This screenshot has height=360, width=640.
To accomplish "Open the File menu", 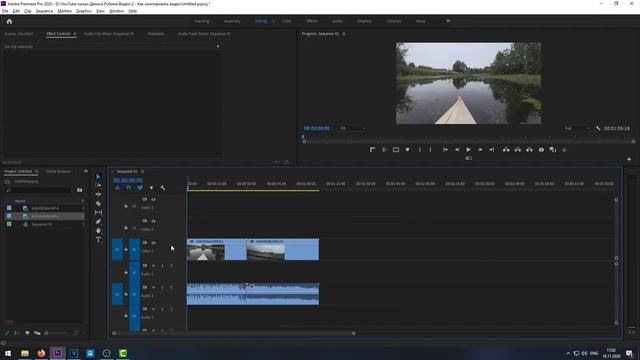I will point(5,11).
